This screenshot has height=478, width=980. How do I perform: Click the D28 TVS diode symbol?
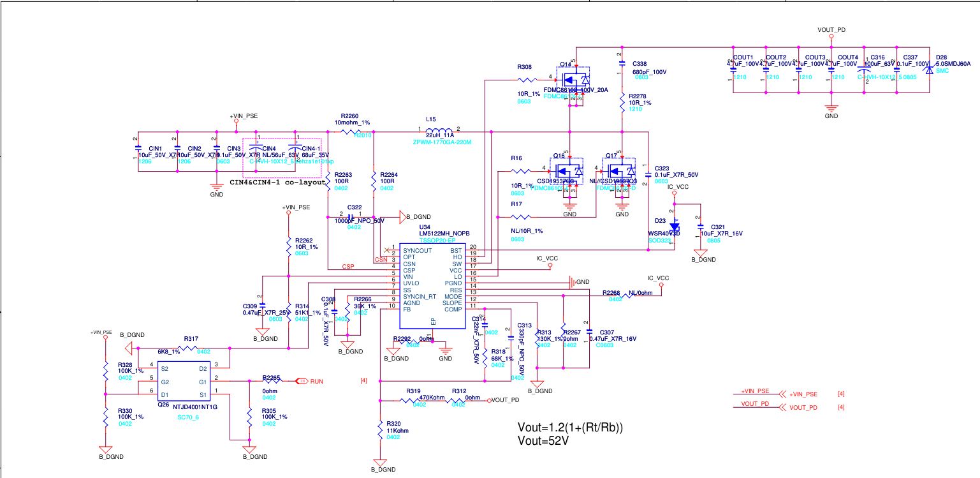tap(929, 71)
